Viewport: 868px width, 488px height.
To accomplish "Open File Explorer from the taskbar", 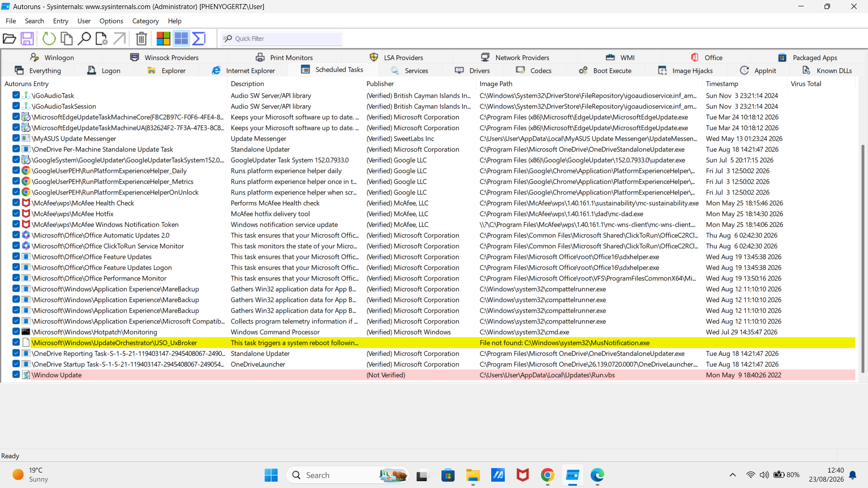I will (x=473, y=475).
